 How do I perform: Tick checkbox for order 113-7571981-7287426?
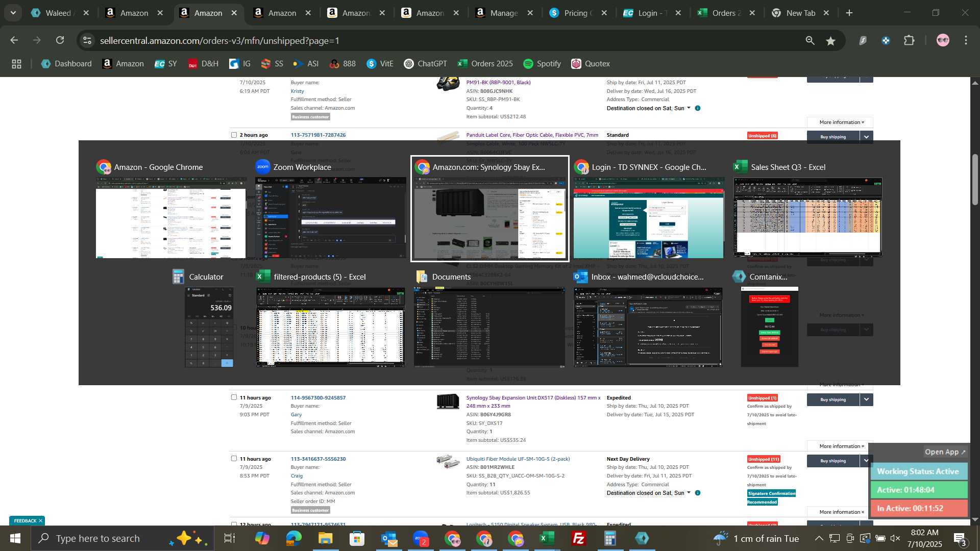click(x=234, y=135)
